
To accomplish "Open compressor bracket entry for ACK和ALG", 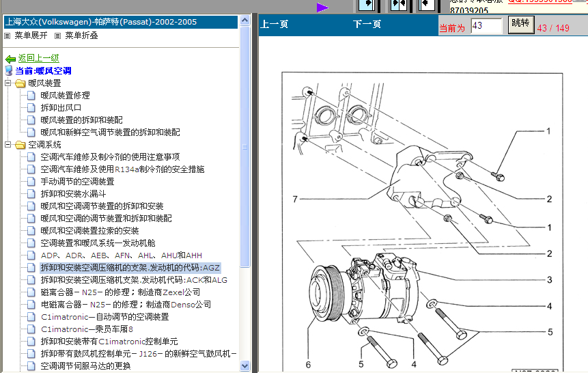I will pos(134,280).
